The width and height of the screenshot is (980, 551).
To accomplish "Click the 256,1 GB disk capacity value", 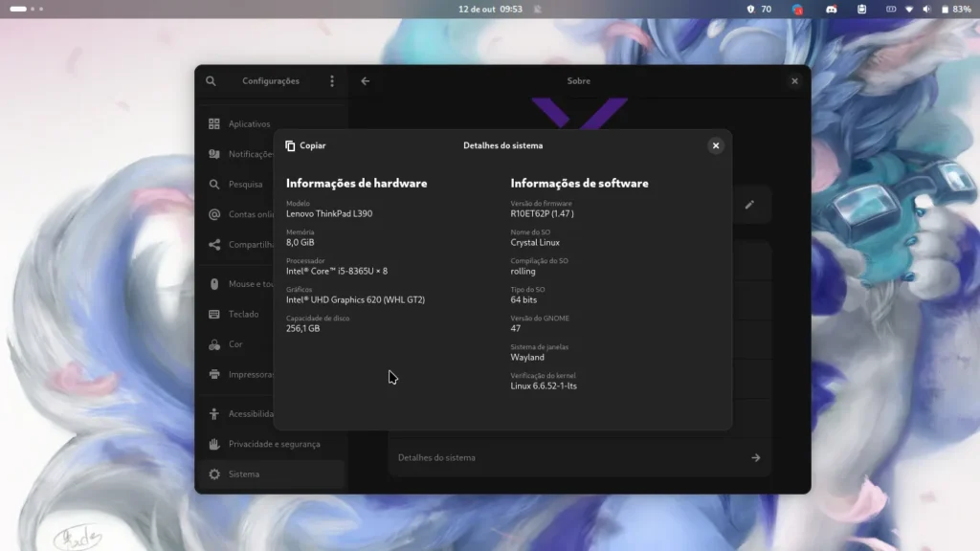I will [x=302, y=329].
